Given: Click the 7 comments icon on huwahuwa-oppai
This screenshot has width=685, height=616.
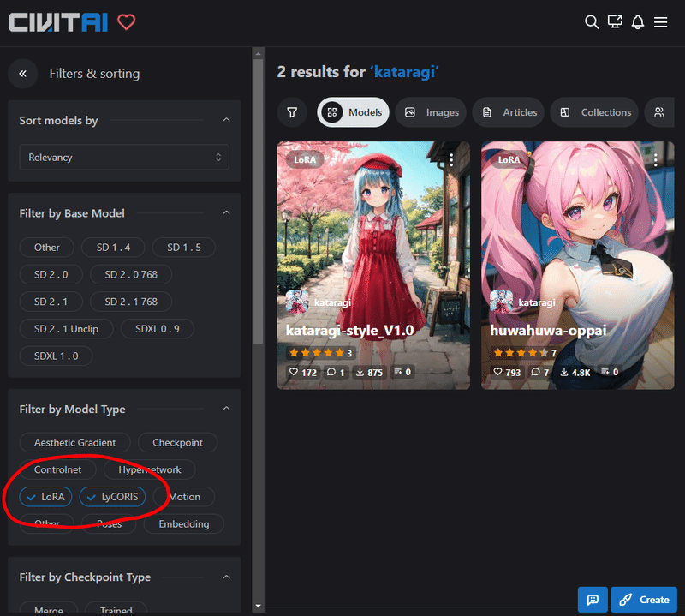Looking at the screenshot, I should point(540,372).
